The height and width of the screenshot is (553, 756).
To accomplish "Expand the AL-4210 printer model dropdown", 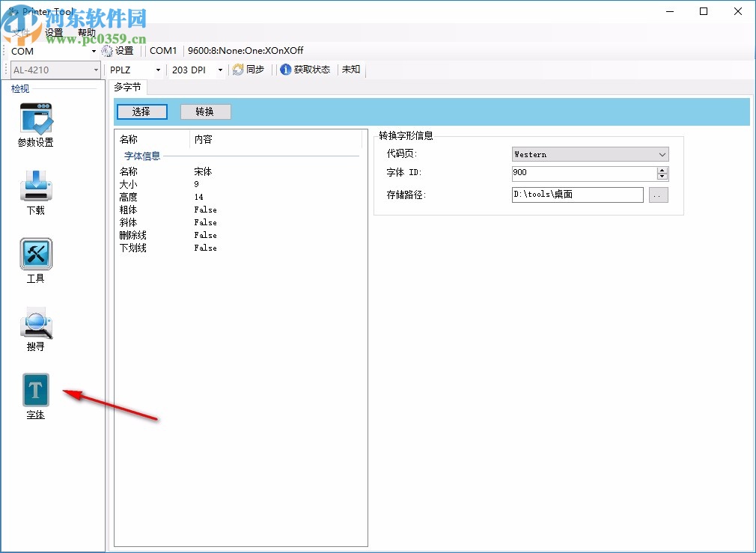I will click(x=96, y=70).
